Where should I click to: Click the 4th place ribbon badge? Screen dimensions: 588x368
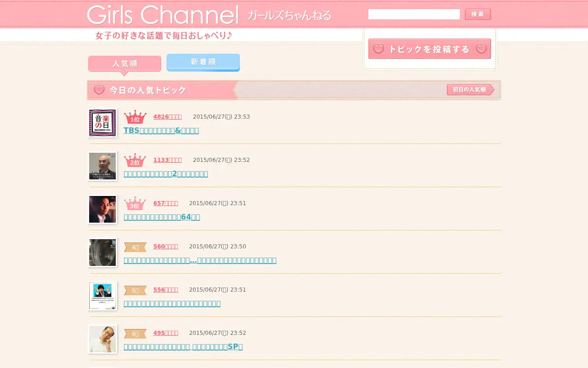[135, 247]
